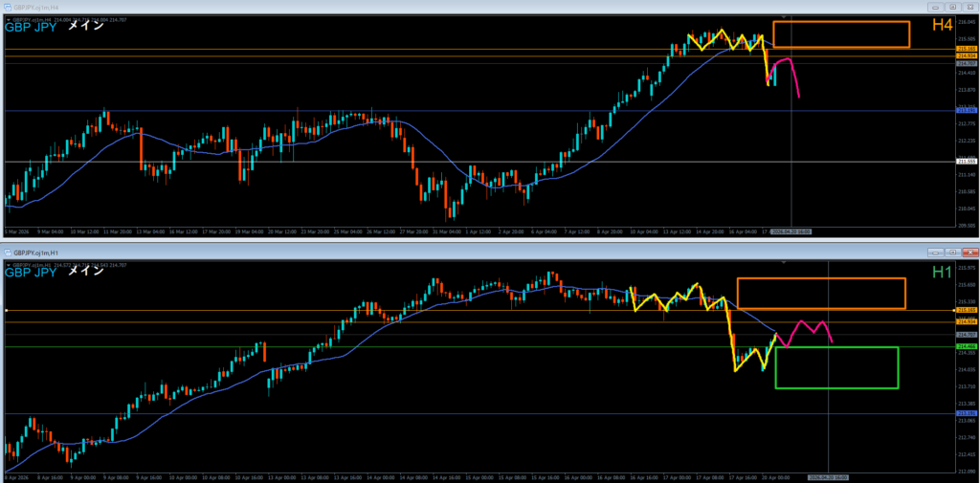Click the blue price tag near 213.19 in H4

[967, 111]
